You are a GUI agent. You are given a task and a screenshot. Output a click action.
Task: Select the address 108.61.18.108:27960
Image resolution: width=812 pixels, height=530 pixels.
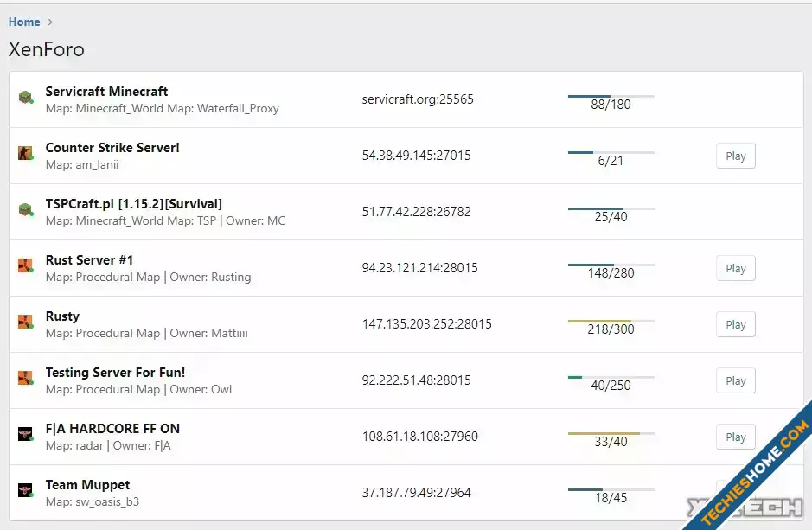[419, 437]
